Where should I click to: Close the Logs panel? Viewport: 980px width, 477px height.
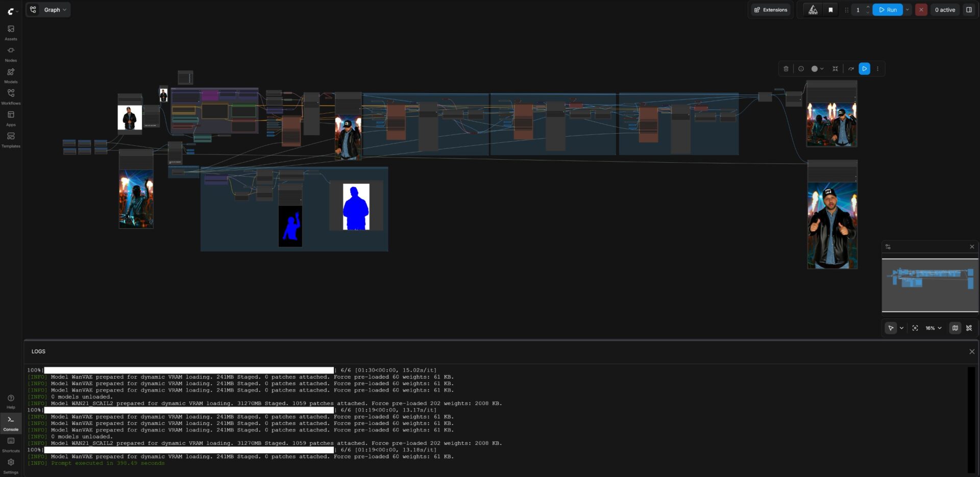[x=972, y=352]
